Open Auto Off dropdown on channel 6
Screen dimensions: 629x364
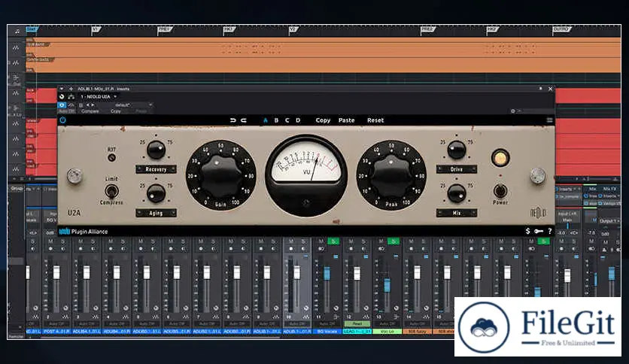[177, 323]
